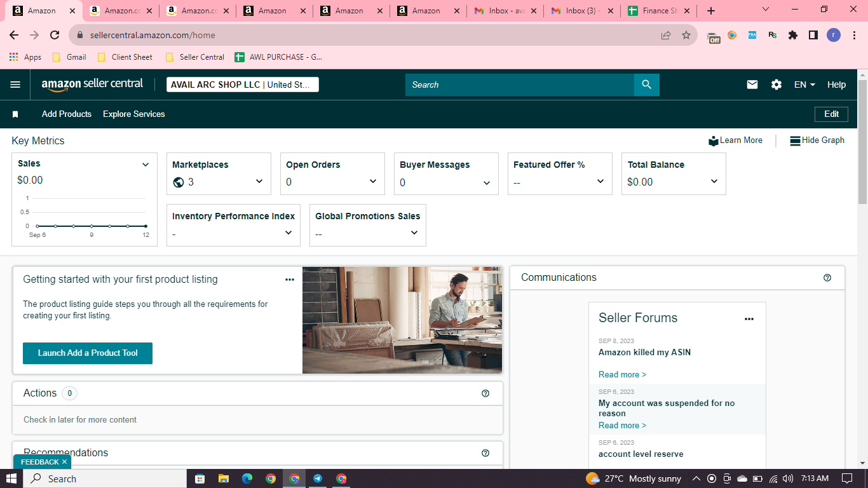Open Microsoft Store from the taskbar

(x=200, y=478)
